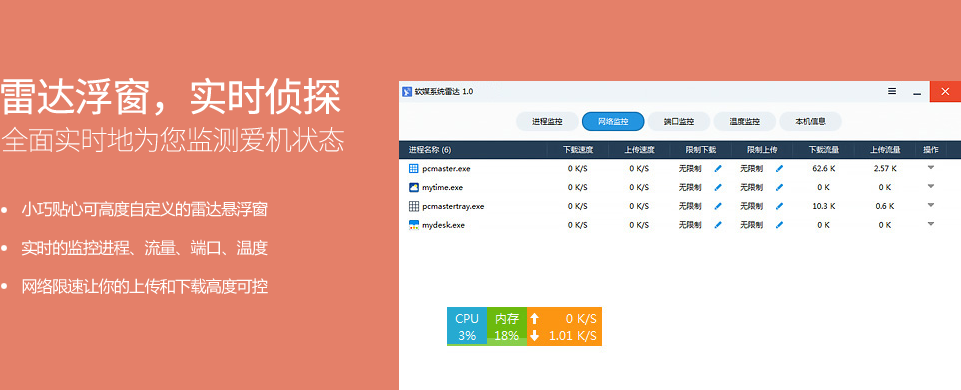
Task: Click the pcmastertray.exe process icon
Action: click(x=414, y=206)
